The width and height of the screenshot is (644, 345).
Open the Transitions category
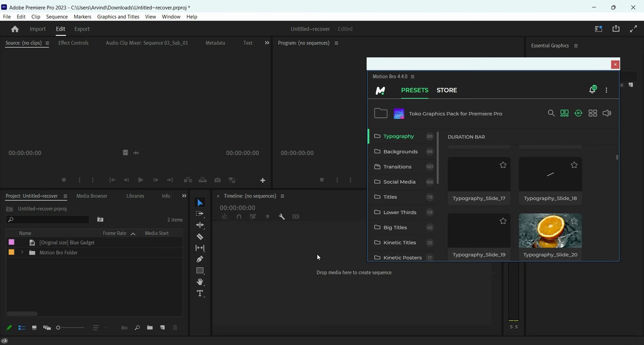[x=397, y=167]
